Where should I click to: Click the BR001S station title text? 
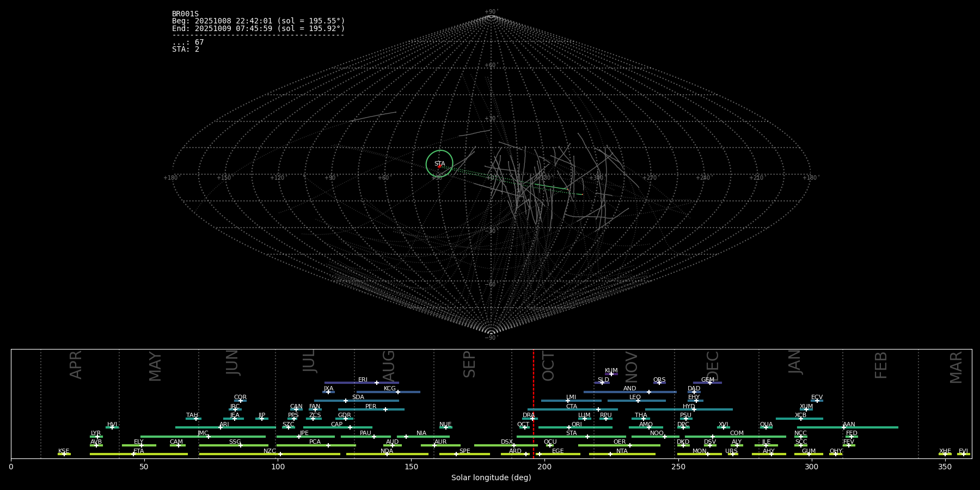(185, 14)
